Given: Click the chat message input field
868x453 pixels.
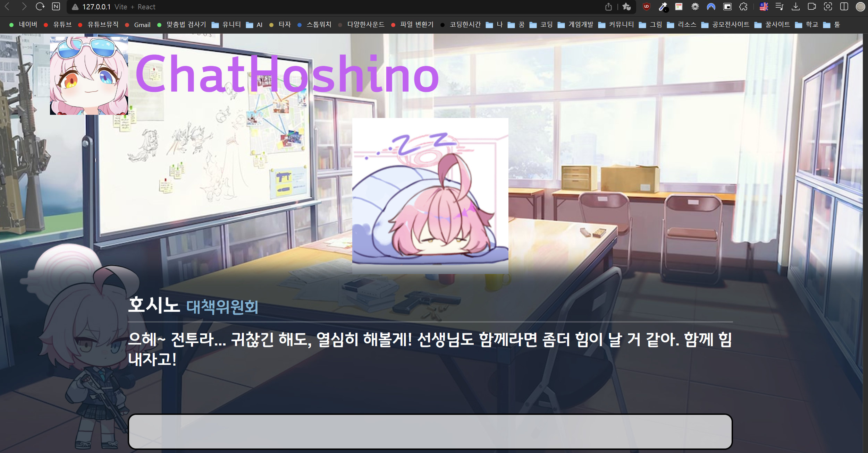Looking at the screenshot, I should 430,431.
